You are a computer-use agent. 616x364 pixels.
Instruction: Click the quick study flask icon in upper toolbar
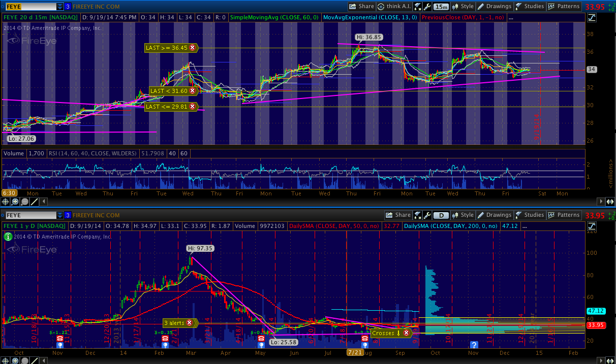pyautogui.click(x=418, y=7)
